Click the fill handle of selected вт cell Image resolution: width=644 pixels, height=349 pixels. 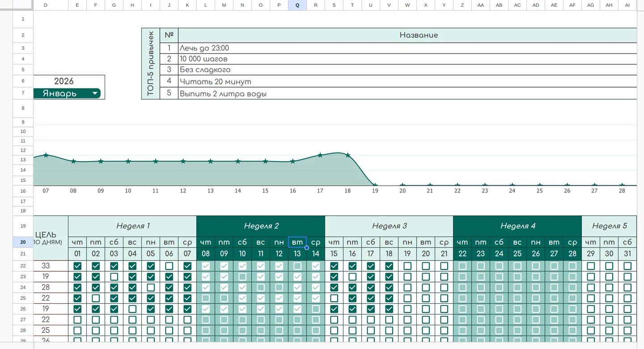click(307, 247)
